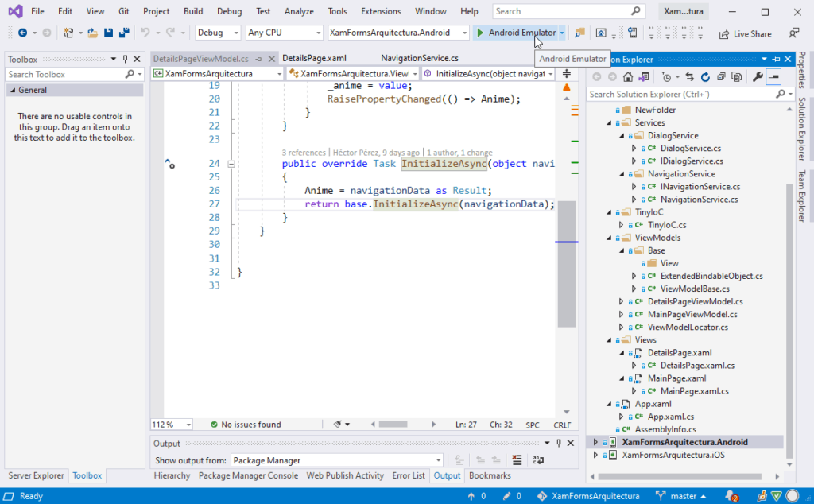814x504 pixels.
Task: Click the Undo arrow icon
Action: (x=145, y=33)
